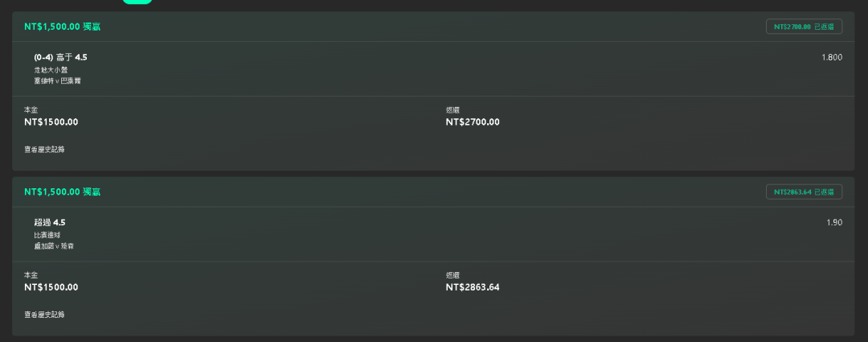This screenshot has width=868, height=342.
Task: Click the green NT$2700.00 已返還 badge
Action: pyautogui.click(x=804, y=27)
